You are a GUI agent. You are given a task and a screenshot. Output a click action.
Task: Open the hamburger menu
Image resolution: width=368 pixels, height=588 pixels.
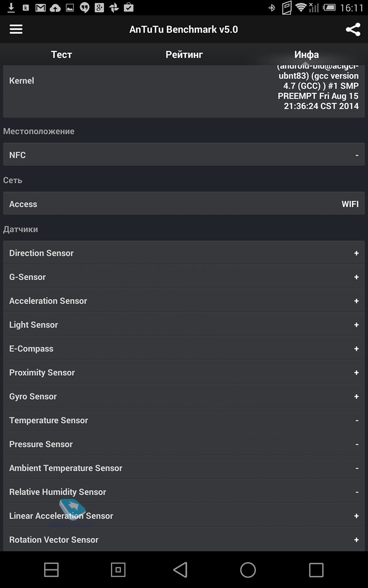coord(16,29)
